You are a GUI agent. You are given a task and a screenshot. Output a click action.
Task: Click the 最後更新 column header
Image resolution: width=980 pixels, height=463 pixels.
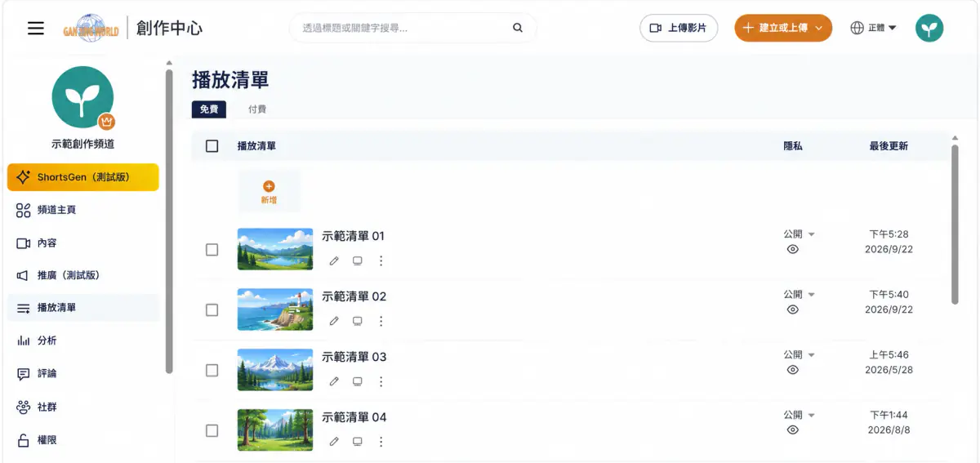click(889, 146)
